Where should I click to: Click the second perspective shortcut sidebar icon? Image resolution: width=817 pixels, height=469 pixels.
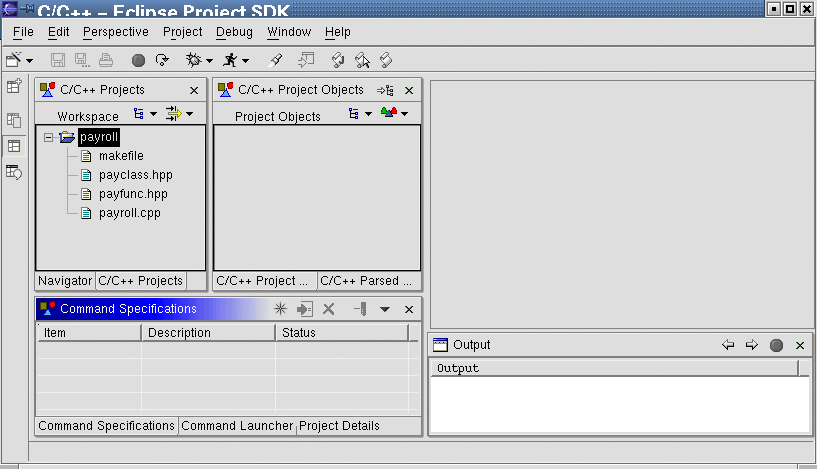tap(14, 120)
